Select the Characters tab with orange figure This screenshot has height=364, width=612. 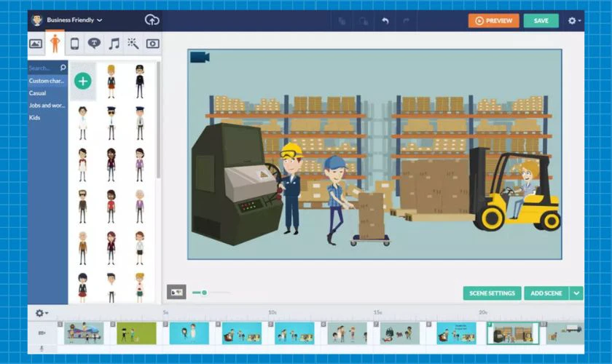click(55, 43)
